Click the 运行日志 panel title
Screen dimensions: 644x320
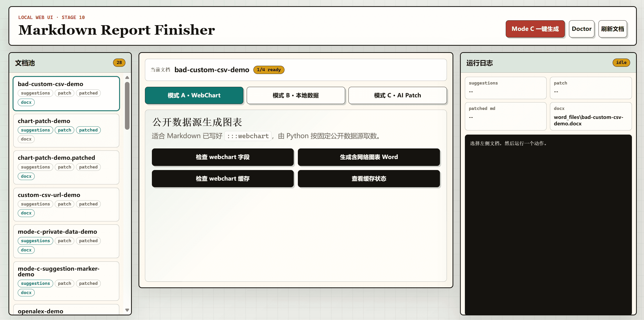coord(480,63)
